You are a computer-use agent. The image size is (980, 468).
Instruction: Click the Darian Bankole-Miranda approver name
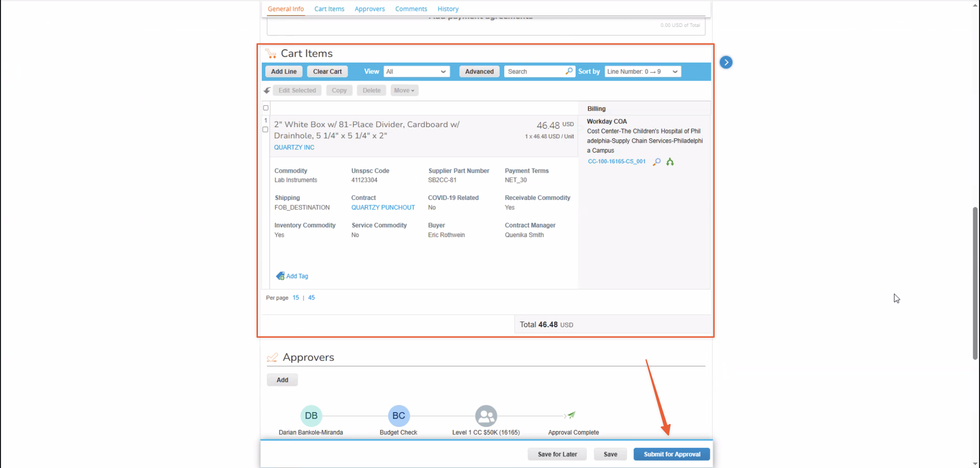311,432
